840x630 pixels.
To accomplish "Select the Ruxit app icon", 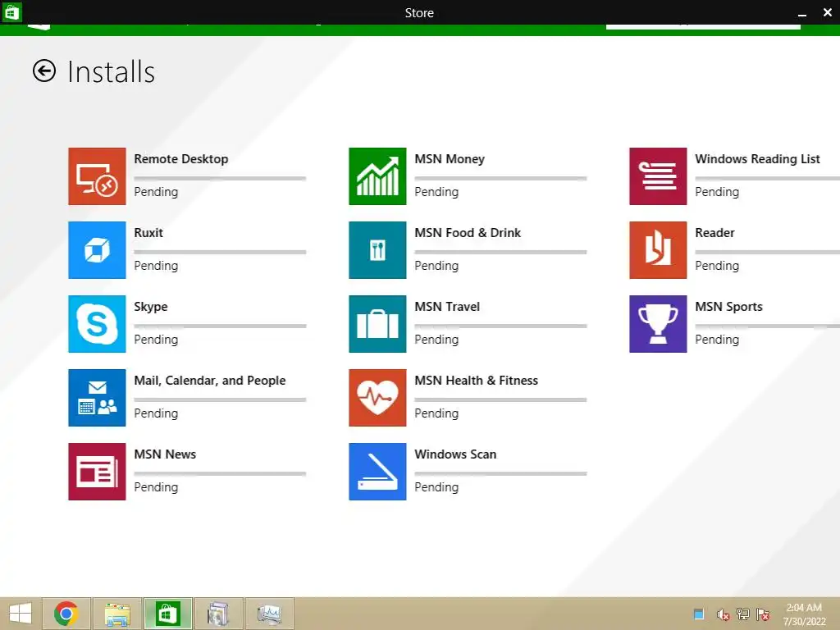I will tap(97, 250).
